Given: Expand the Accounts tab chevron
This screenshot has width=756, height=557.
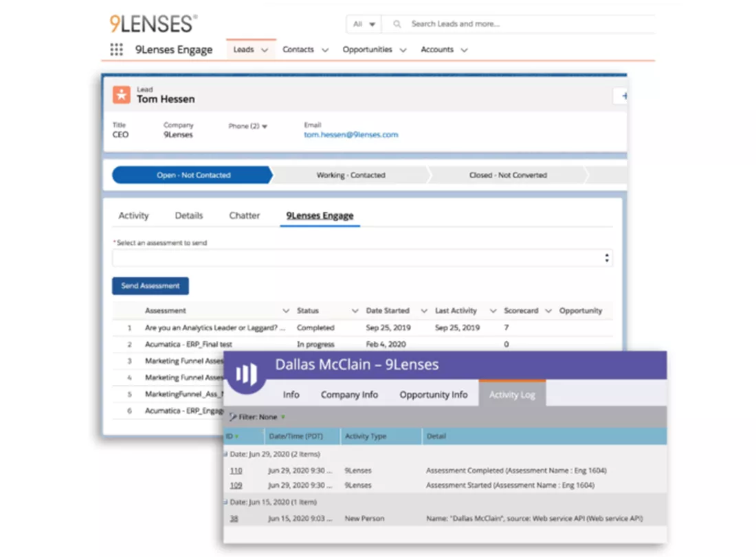Looking at the screenshot, I should (x=464, y=50).
